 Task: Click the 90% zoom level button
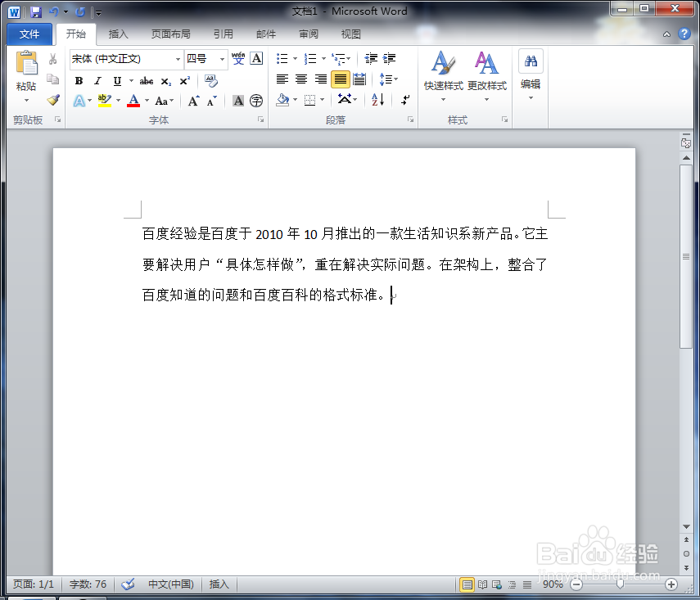553,584
